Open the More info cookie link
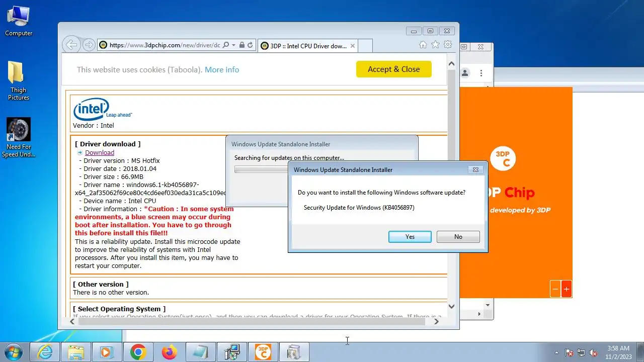The width and height of the screenshot is (644, 362). 222,70
